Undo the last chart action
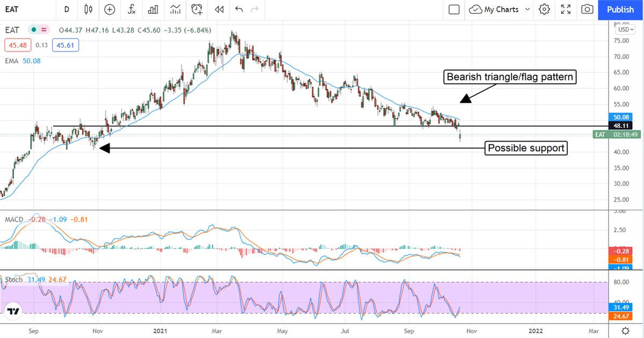Screen dimensions: 644x338 pos(239,9)
